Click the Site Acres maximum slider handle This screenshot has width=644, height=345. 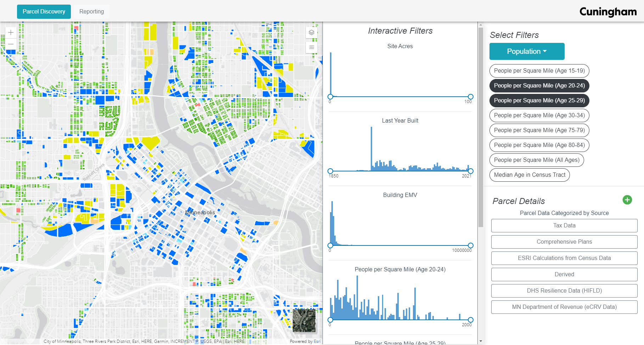pos(471,97)
